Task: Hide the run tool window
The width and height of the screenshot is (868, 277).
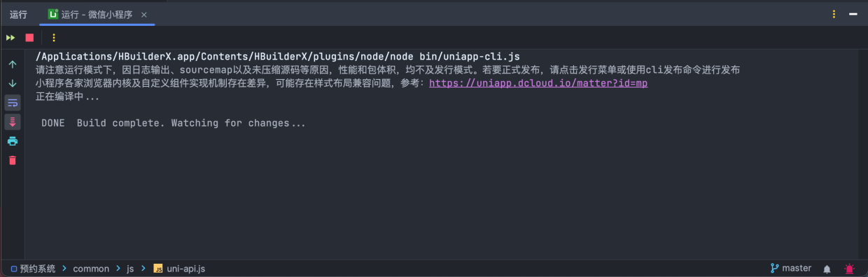Action: click(853, 14)
